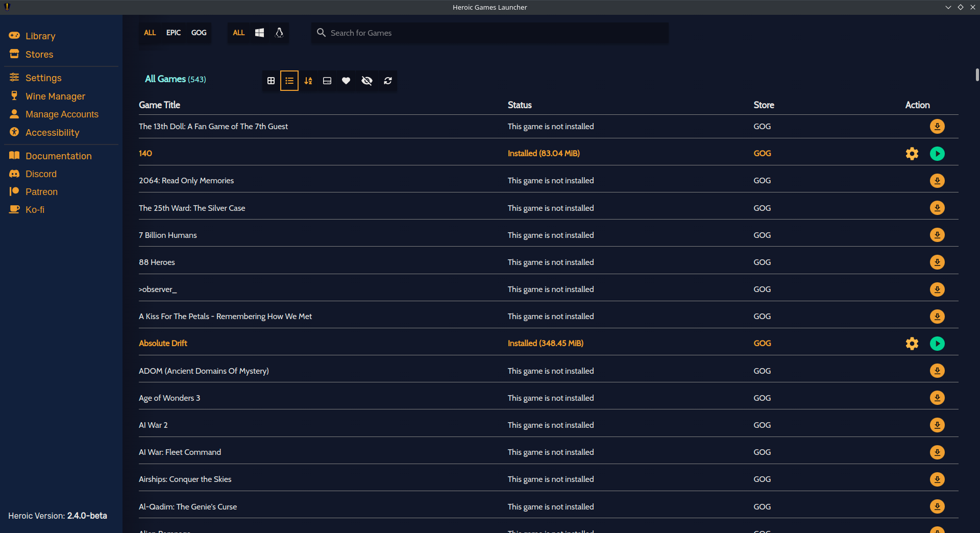Screen dimensions: 980x533
Task: Click the Discord logo icon
Action: pos(14,174)
